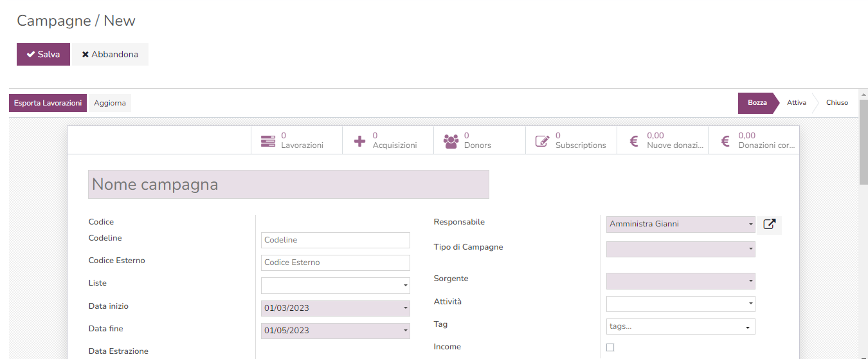Click the Subscriptions edit icon
868x359 pixels.
(x=543, y=141)
